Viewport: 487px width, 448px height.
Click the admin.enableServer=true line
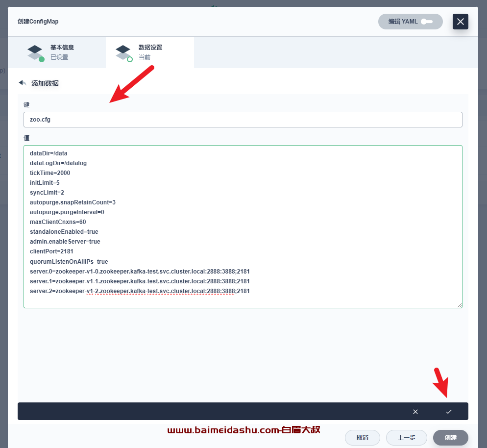tap(65, 241)
